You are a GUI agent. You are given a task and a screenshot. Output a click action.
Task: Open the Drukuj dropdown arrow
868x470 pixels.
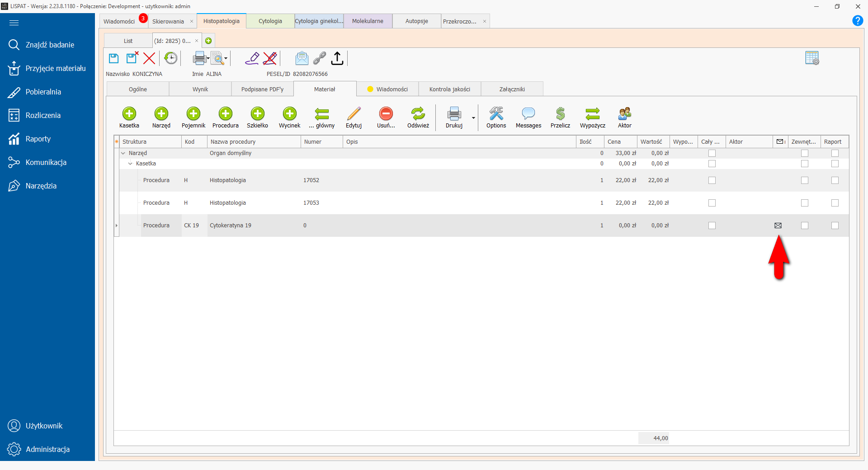(x=473, y=118)
